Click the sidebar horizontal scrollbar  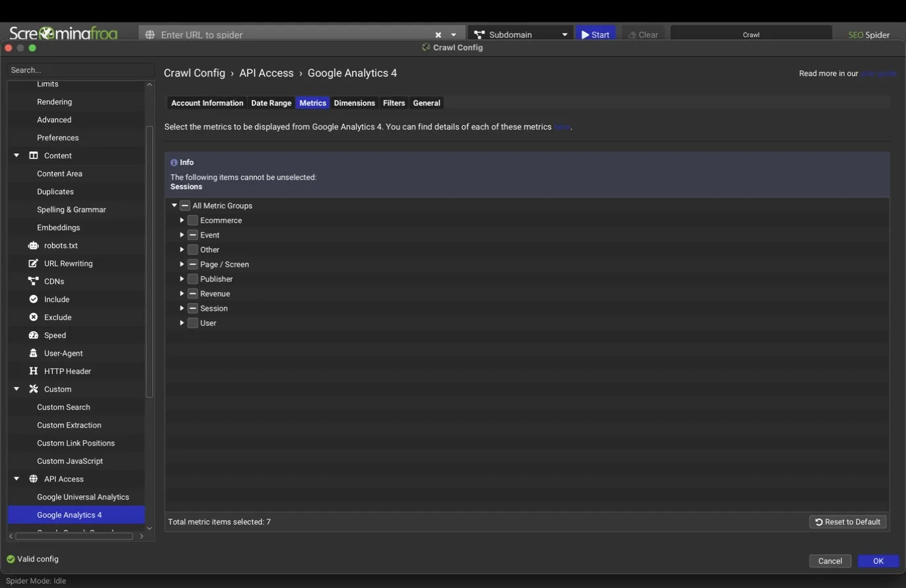click(73, 536)
